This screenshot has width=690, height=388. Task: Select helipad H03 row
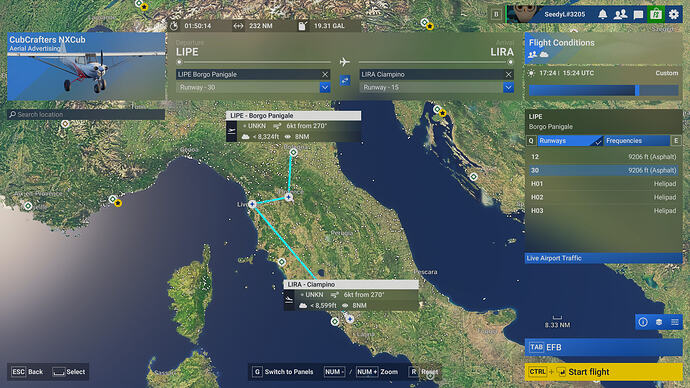[603, 211]
